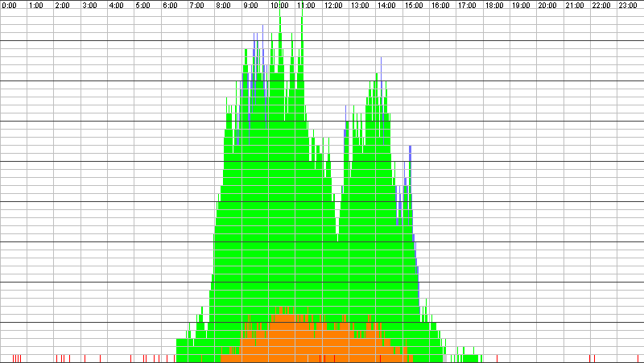
Task: Select the 5:00 hour label
Action: tap(143, 6)
